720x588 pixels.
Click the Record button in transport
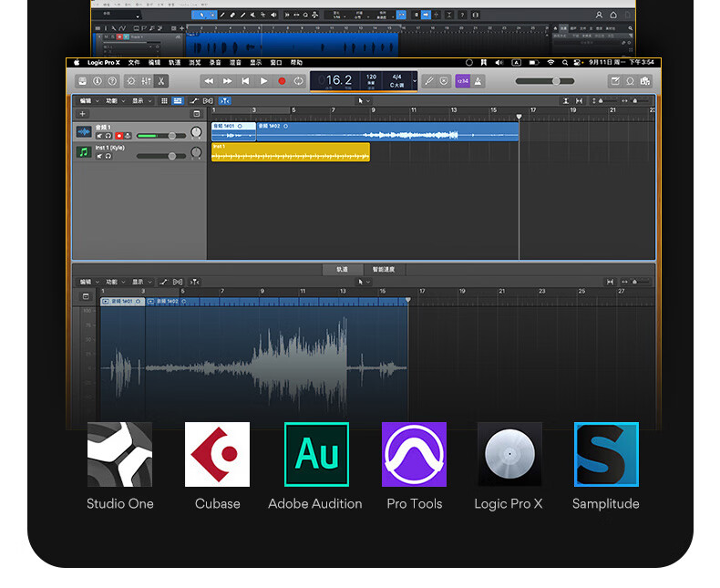click(282, 81)
